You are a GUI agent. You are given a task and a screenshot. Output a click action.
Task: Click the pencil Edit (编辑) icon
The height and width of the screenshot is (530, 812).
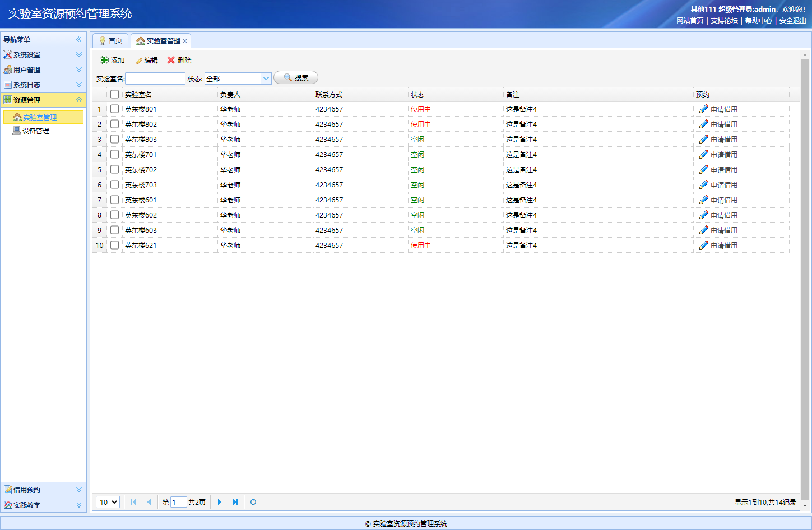tap(139, 61)
